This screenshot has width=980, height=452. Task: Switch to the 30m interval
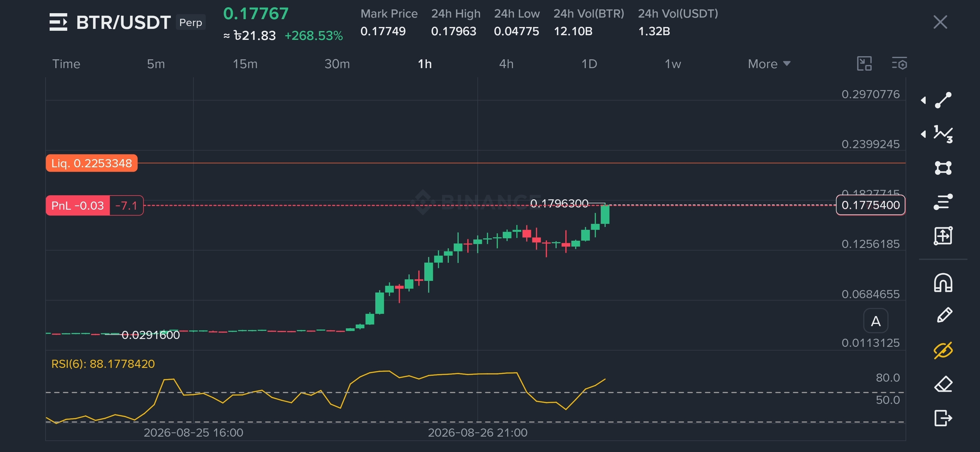pos(337,64)
